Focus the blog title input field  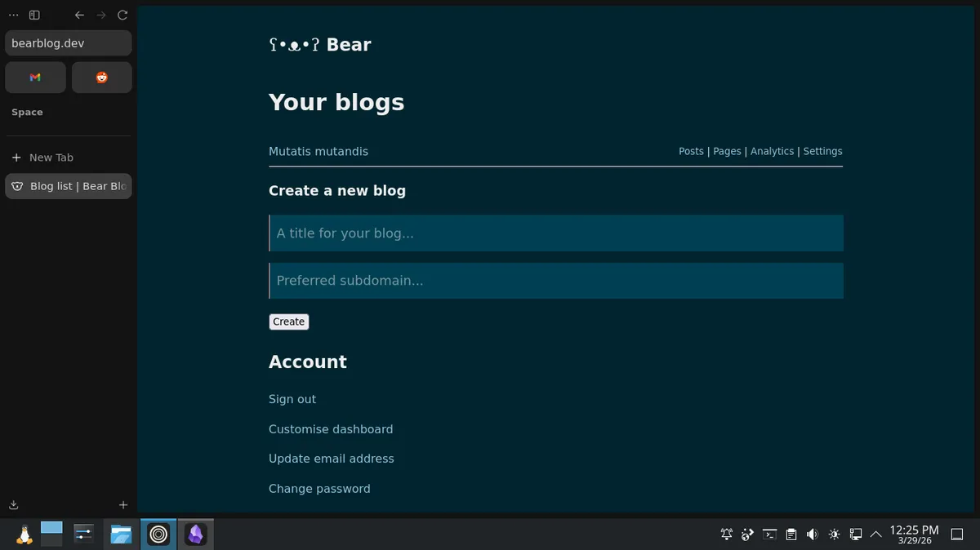[x=555, y=233]
